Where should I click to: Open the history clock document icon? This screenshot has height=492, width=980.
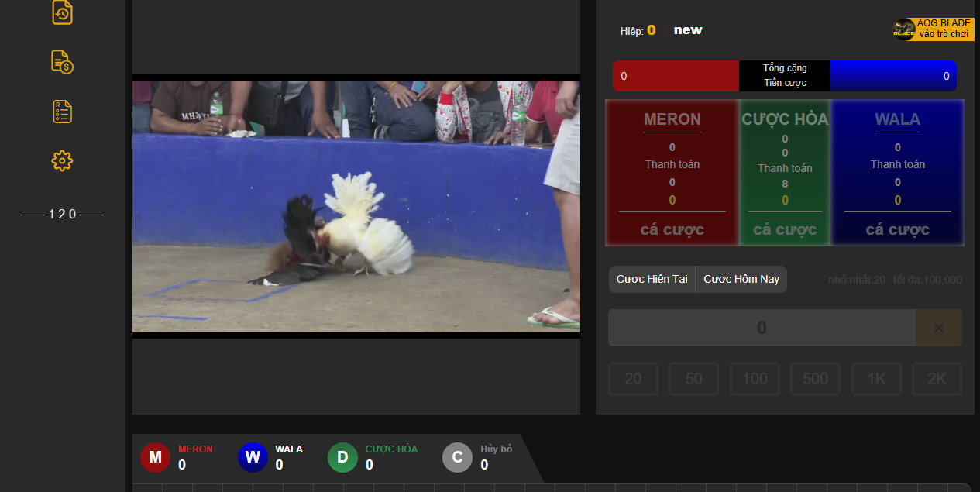pyautogui.click(x=62, y=12)
